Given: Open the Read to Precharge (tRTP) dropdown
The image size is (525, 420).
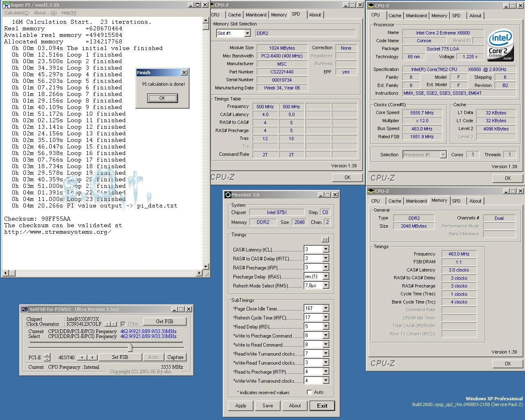Looking at the screenshot, I should click(326, 372).
